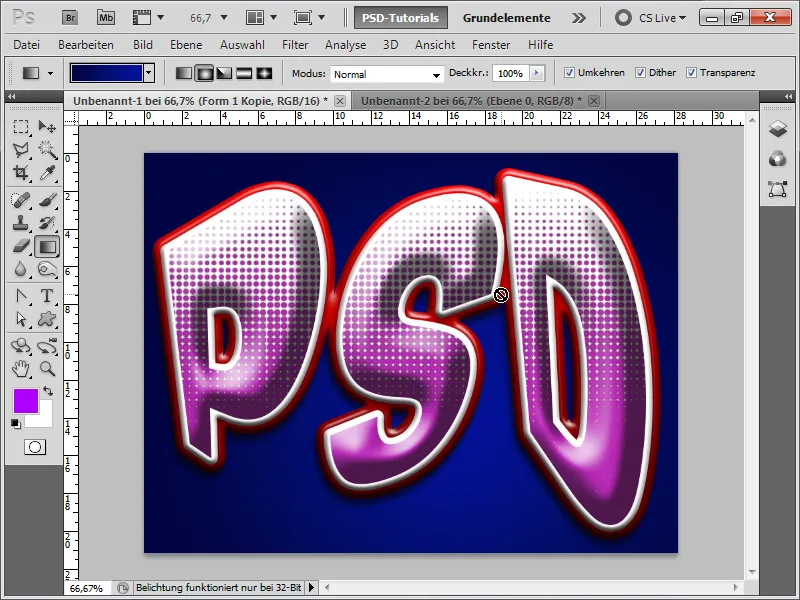Select the Move tool
Screen dimensions: 800x600
47,126
